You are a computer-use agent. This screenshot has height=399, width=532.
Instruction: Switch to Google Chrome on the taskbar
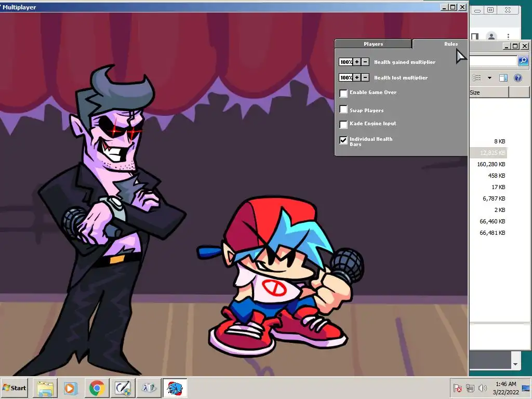(x=97, y=388)
